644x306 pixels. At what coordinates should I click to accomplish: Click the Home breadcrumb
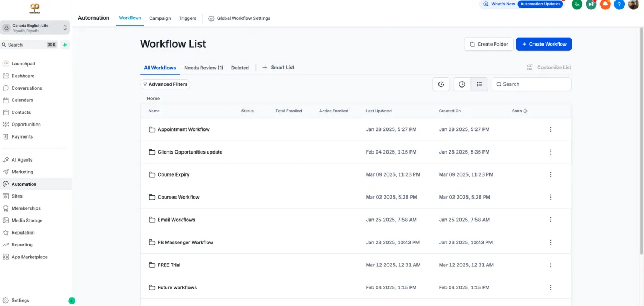click(x=153, y=98)
